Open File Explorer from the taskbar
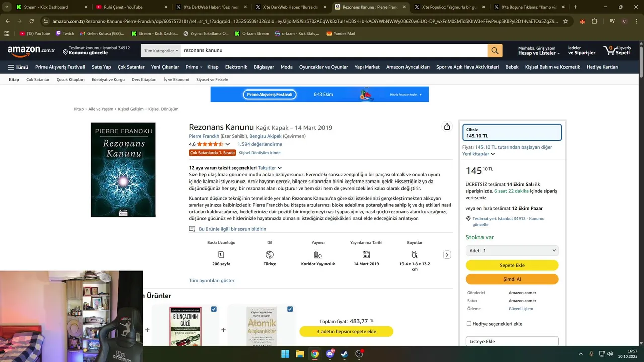 (x=300, y=354)
